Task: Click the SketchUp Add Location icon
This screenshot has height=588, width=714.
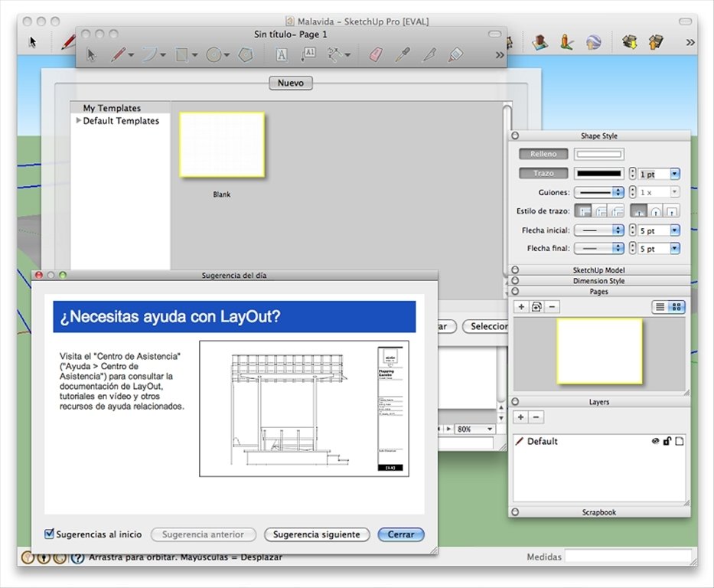Action: coord(540,42)
